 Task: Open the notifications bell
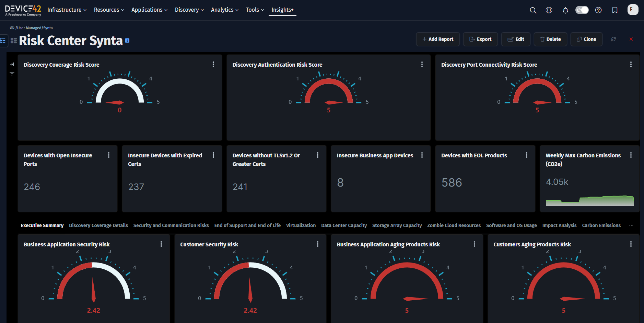tap(565, 10)
